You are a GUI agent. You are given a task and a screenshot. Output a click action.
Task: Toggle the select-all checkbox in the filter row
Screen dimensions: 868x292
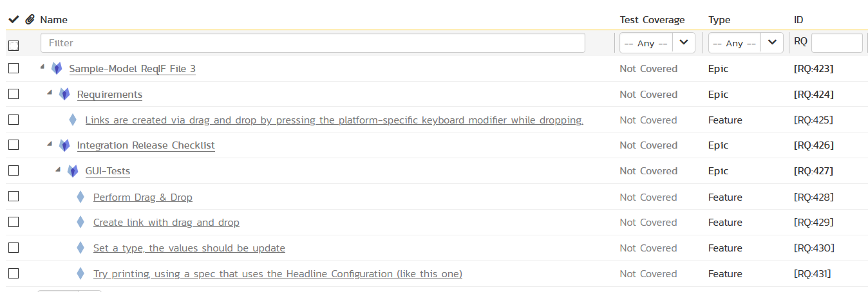tap(14, 45)
